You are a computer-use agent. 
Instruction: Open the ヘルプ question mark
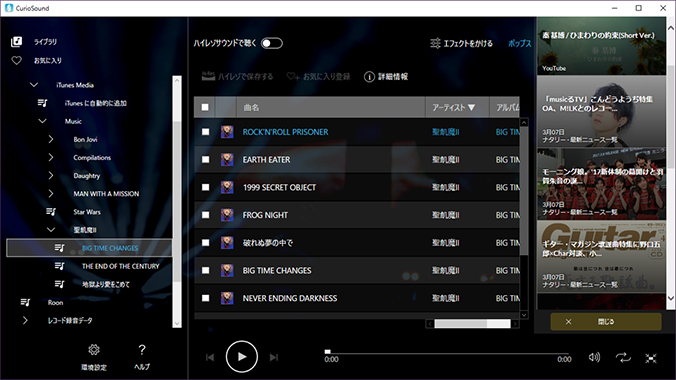click(142, 349)
